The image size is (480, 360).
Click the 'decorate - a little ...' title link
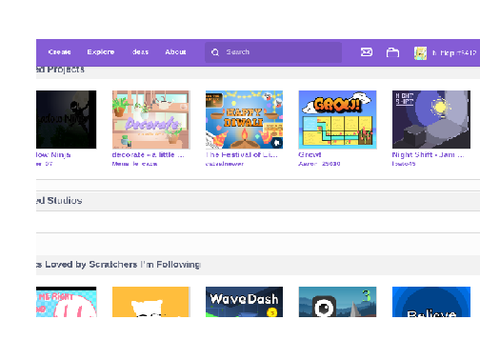click(x=148, y=155)
